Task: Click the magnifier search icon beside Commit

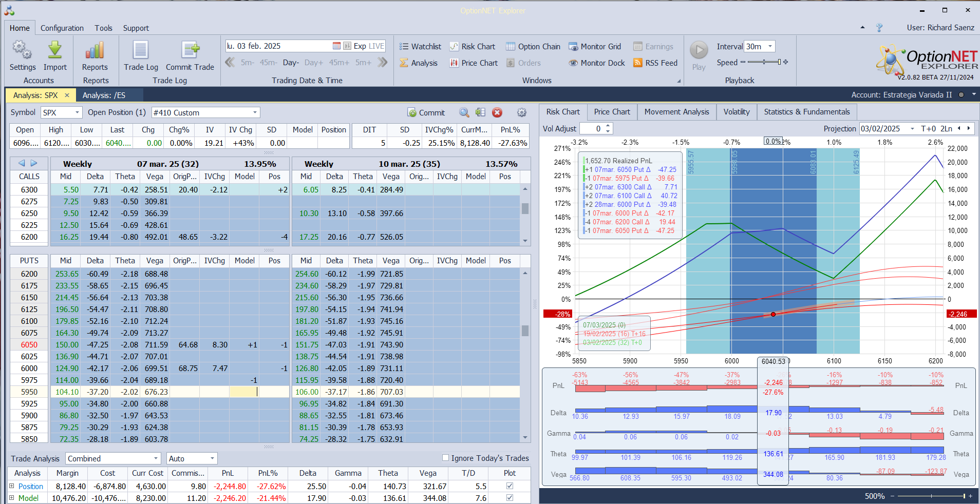Action: pyautogui.click(x=464, y=112)
